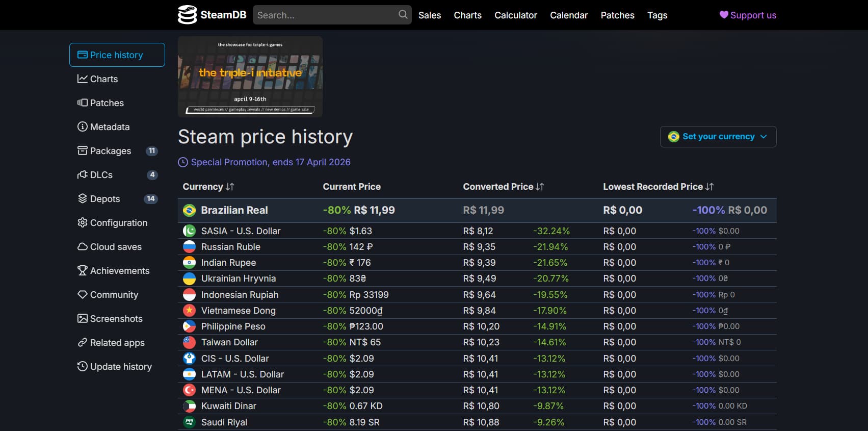Click the clock icon beside Special Promotion
The width and height of the screenshot is (868, 431).
(182, 162)
